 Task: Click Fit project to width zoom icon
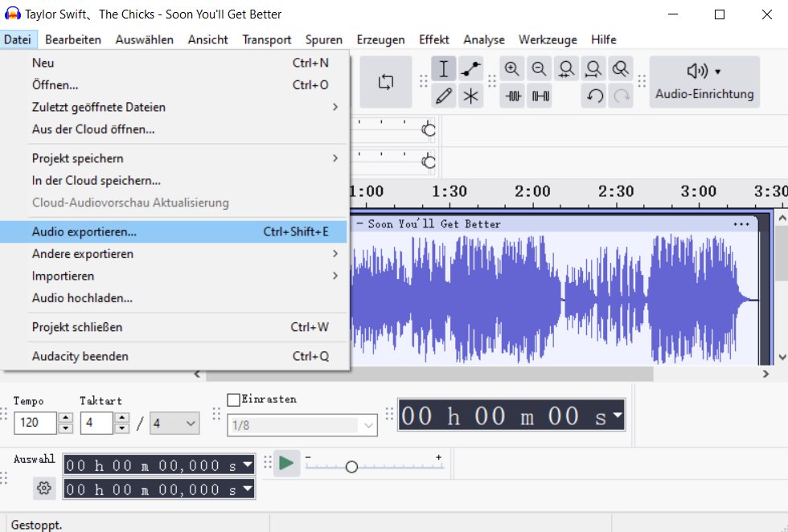593,69
